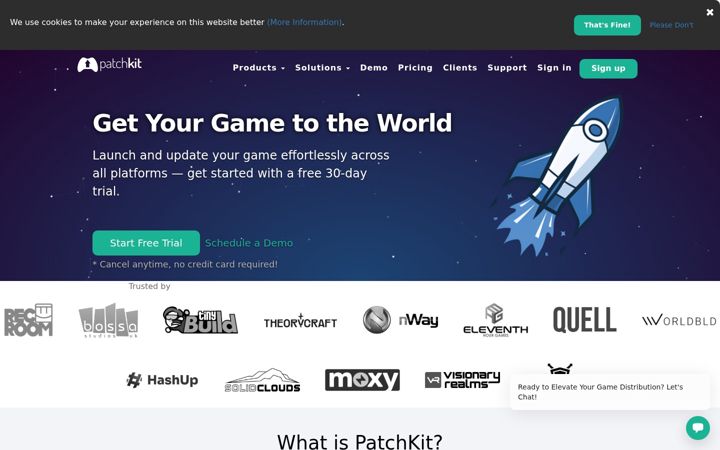Open the More Information cookie link
Screen dimensions: 720x450
[304, 22]
